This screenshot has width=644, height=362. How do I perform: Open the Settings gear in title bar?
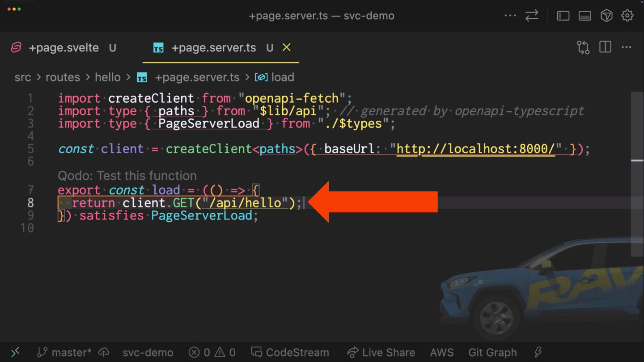[x=627, y=16]
